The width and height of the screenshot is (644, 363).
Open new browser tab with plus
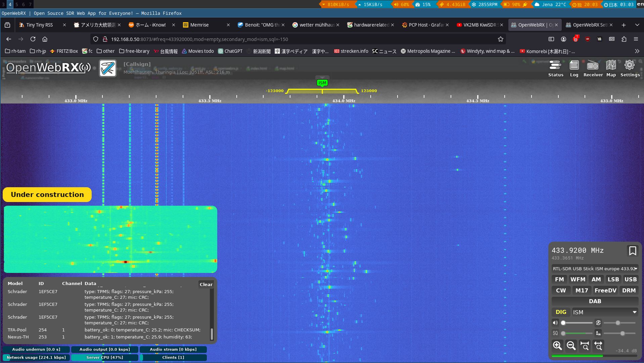click(x=624, y=25)
